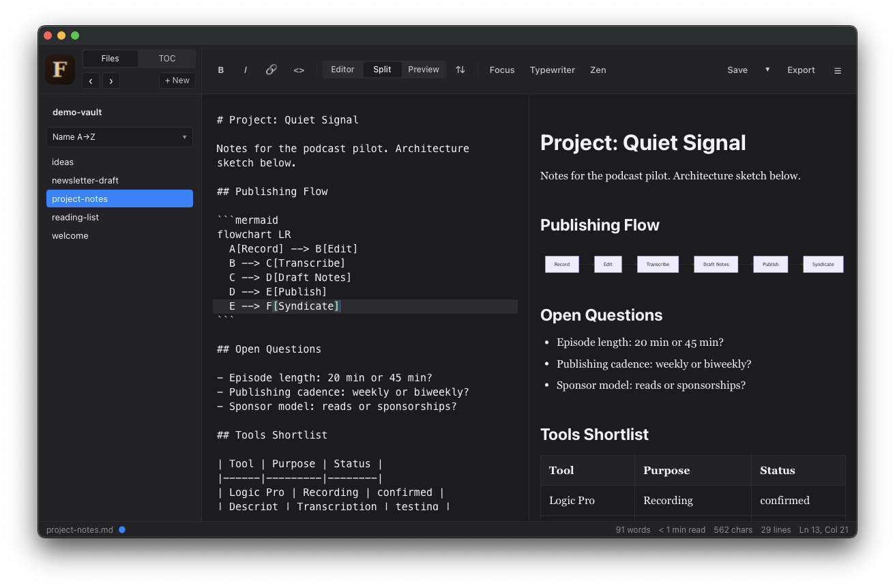Viewport: 895px width, 588px height.
Task: Click the blue unsaved-changes dot
Action: point(122,529)
